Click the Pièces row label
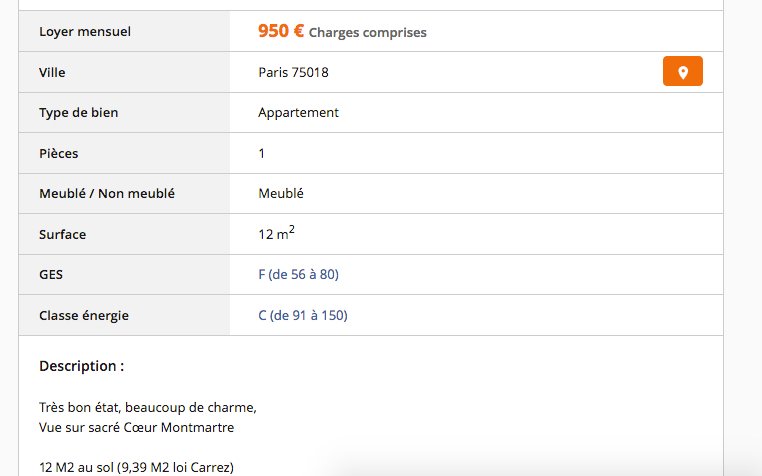762x476 pixels. tap(59, 154)
